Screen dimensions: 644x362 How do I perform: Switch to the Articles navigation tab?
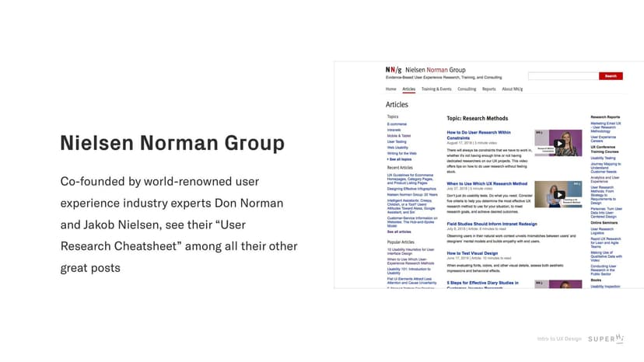tap(408, 89)
